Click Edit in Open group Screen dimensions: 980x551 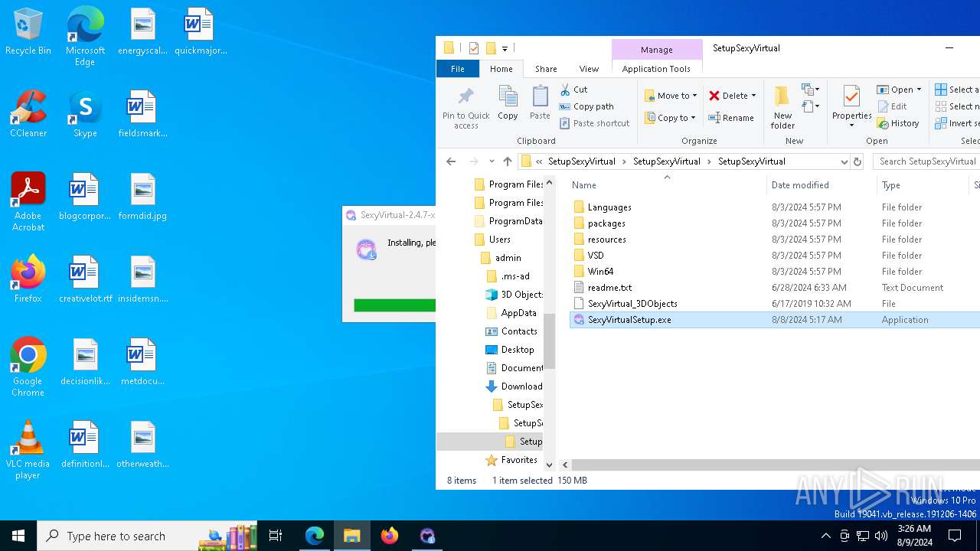pos(892,106)
